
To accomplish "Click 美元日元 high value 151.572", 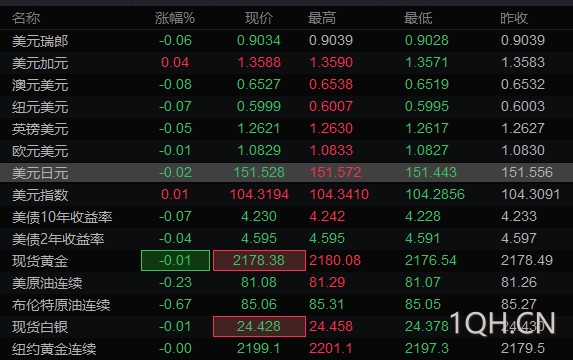I will click(x=335, y=172).
